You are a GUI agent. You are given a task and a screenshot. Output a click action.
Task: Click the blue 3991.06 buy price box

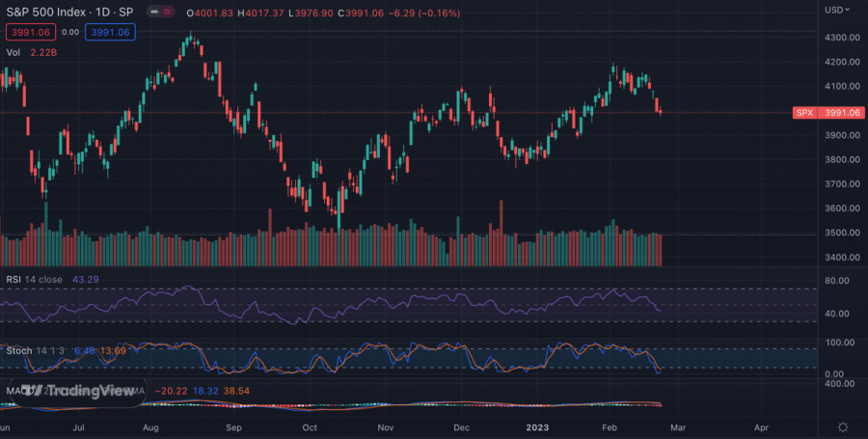pyautogui.click(x=110, y=32)
